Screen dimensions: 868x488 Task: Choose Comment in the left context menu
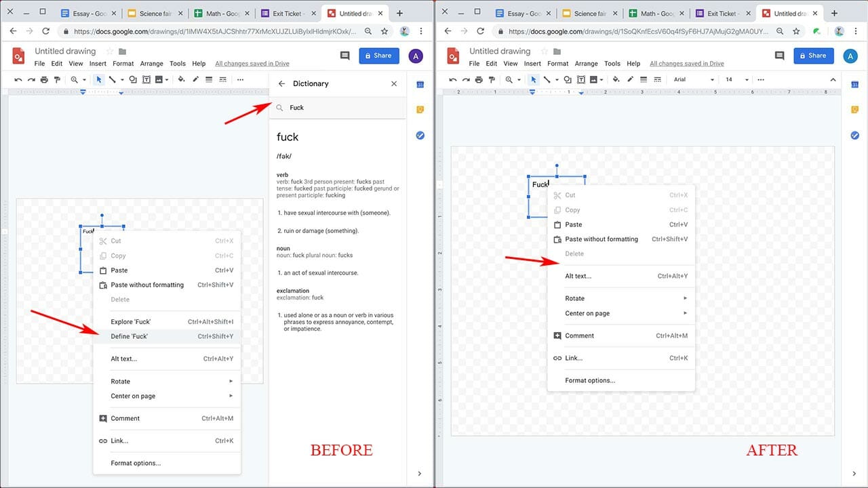(x=167, y=418)
